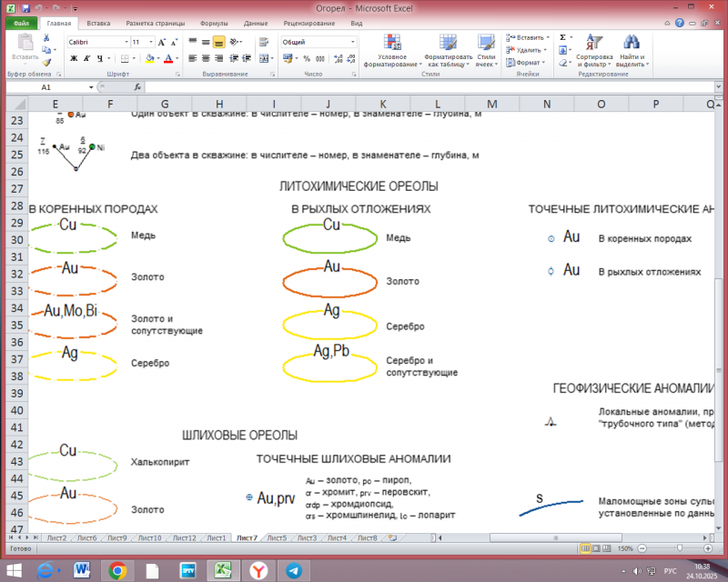The image size is (728, 582).
Task: Open the Лист5 sheet tab
Action: click(x=277, y=538)
